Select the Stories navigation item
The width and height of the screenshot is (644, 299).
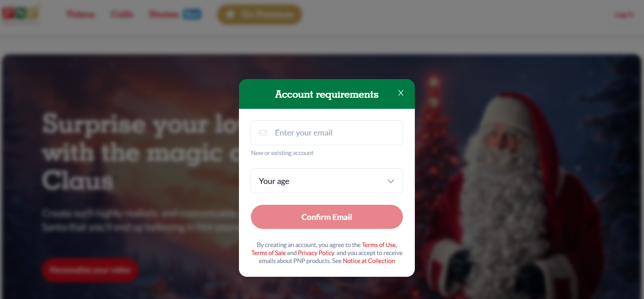point(164,14)
